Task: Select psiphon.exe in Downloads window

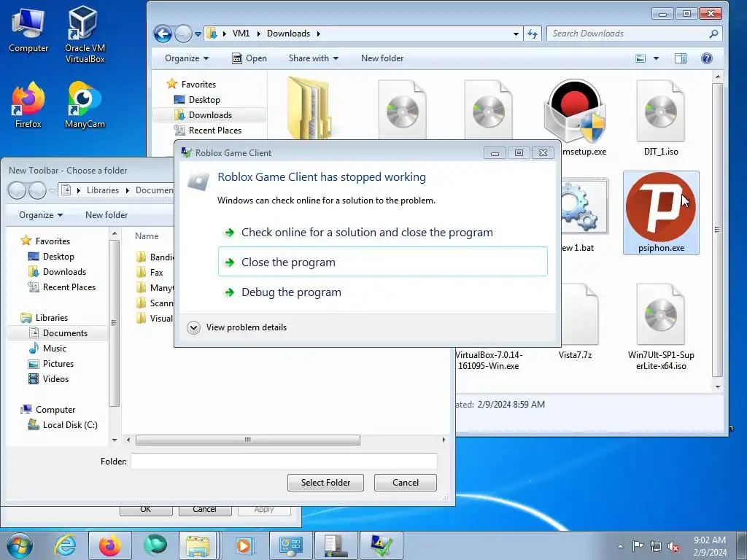Action: click(x=661, y=212)
